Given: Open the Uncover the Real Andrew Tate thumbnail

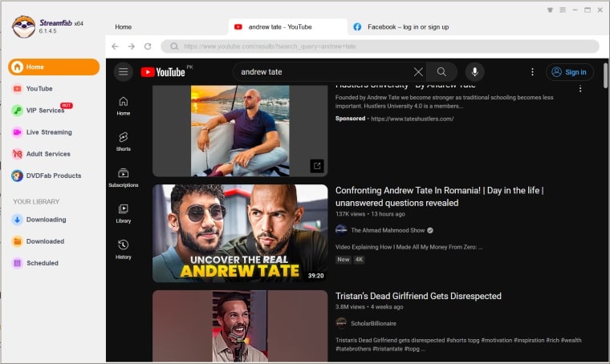Looking at the screenshot, I should pyautogui.click(x=240, y=233).
